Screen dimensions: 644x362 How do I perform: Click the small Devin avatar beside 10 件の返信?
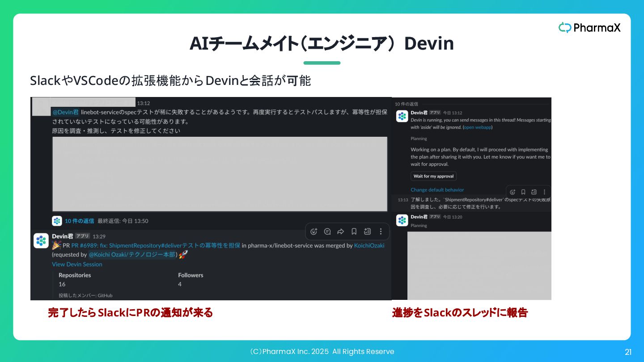(57, 221)
